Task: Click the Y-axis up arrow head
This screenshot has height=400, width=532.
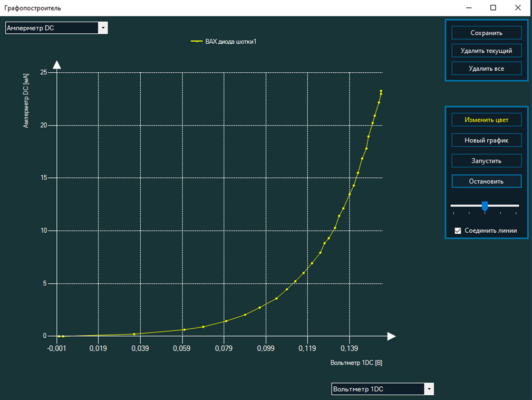Action: click(x=57, y=64)
